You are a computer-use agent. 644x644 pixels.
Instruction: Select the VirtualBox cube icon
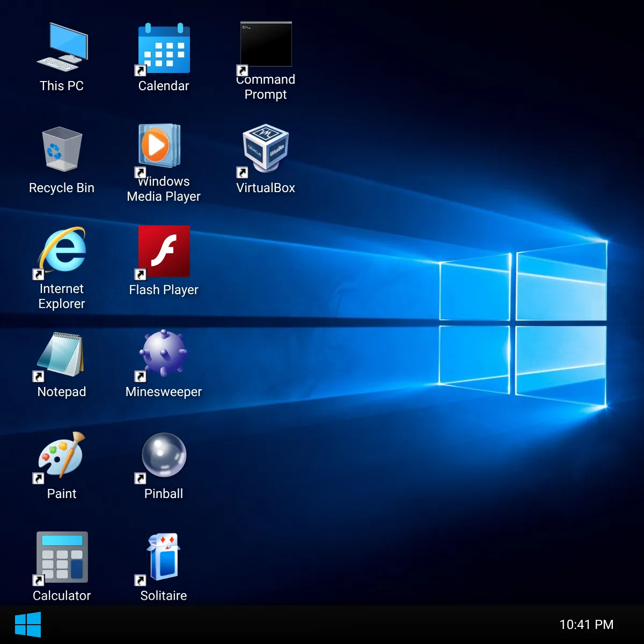pyautogui.click(x=266, y=149)
